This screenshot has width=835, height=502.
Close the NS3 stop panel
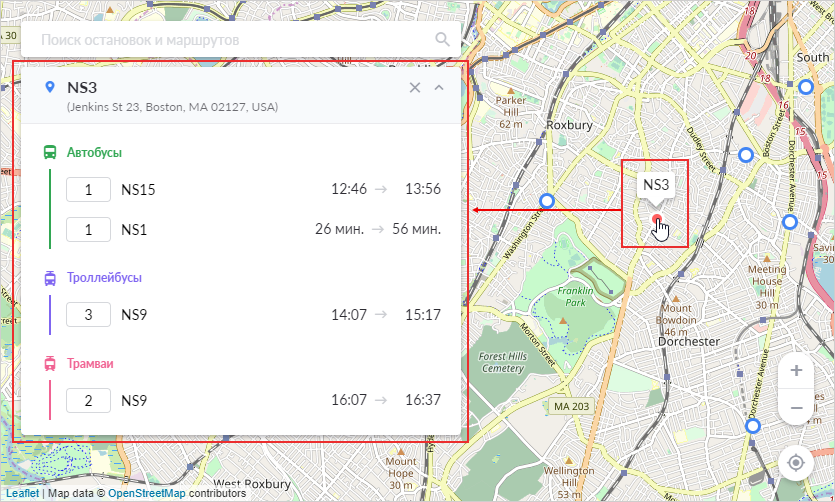(415, 88)
